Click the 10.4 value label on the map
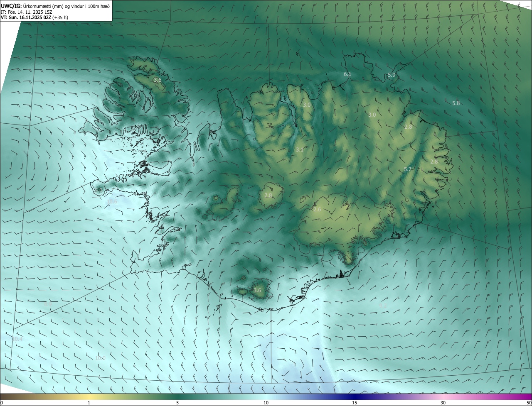Screen dimensions: 532x406 coord(17,339)
